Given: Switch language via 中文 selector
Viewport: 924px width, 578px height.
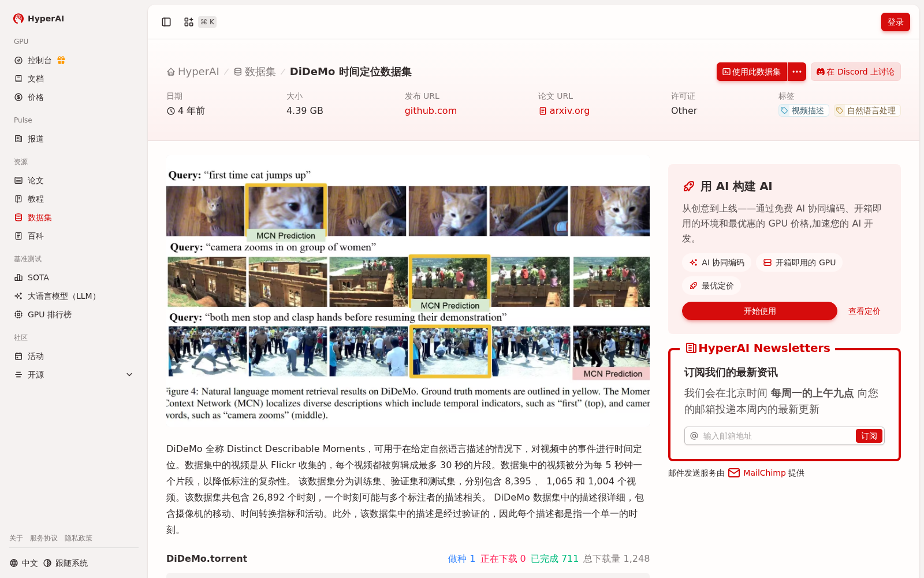Looking at the screenshot, I should pyautogui.click(x=24, y=563).
